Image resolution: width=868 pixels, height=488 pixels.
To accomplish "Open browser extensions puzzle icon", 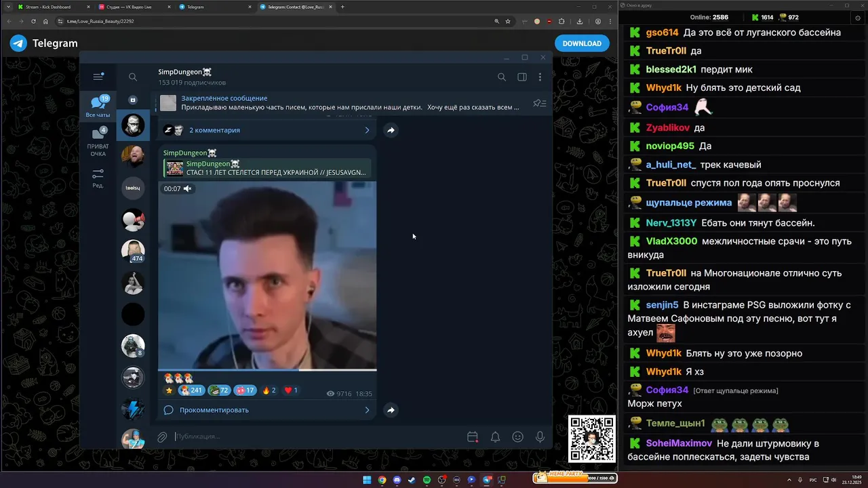I will tap(561, 21).
